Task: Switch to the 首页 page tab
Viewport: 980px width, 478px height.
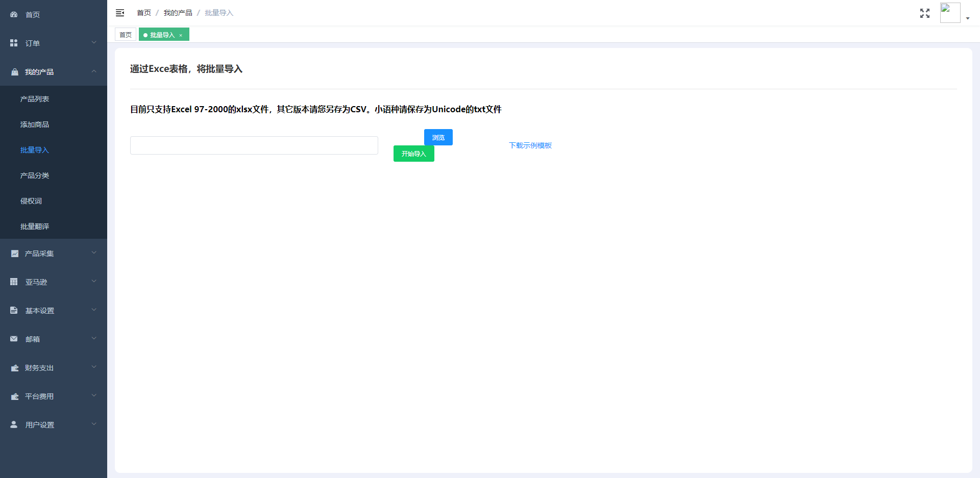Action: click(126, 35)
